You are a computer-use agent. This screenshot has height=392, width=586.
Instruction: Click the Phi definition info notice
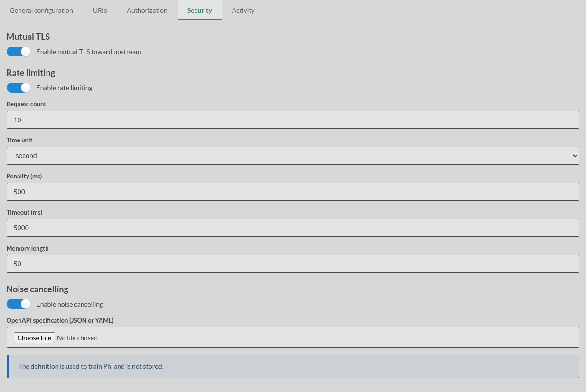click(x=293, y=366)
